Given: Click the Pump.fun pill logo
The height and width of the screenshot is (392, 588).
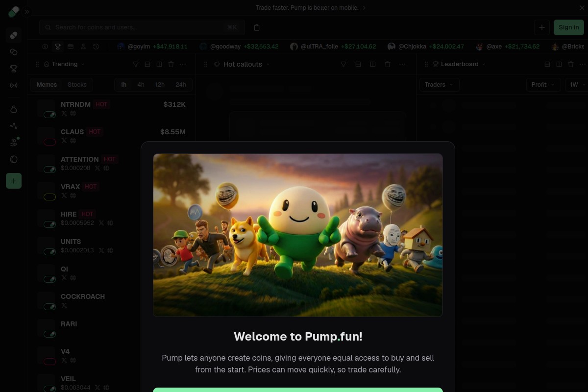Looking at the screenshot, I should [x=14, y=12].
